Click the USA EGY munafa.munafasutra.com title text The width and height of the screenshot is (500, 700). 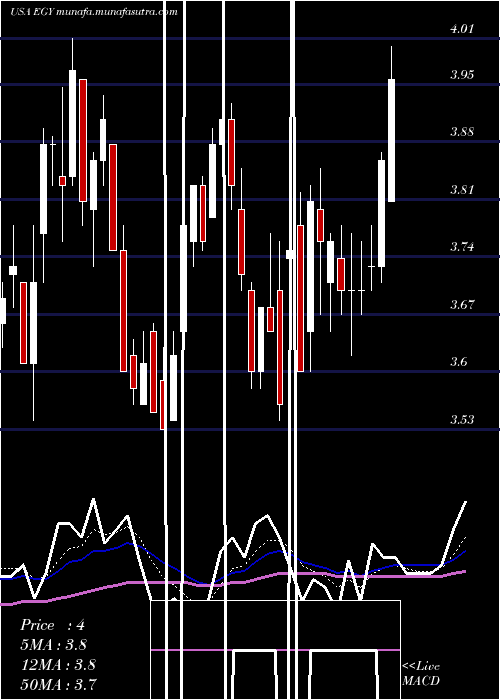pos(94,12)
